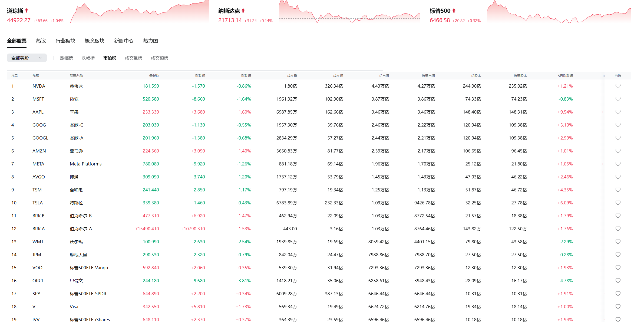Click heart icon on SPY row
The image size is (644, 322).
[x=618, y=294]
